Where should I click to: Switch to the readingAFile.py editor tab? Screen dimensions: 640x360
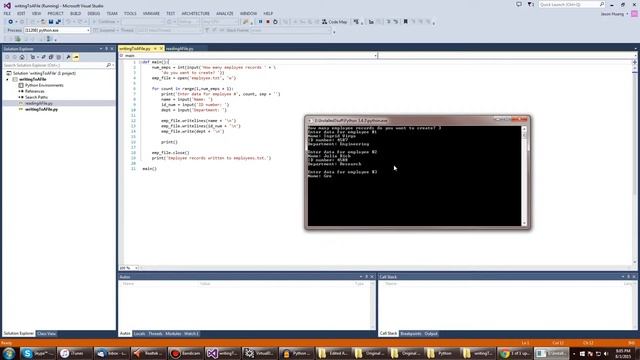click(x=180, y=49)
